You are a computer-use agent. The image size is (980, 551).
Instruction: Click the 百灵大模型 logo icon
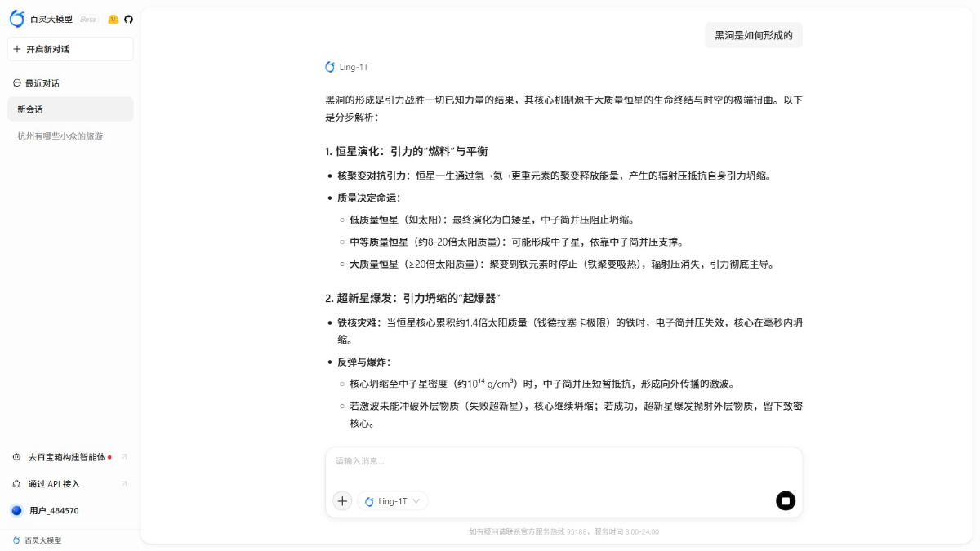(x=16, y=18)
